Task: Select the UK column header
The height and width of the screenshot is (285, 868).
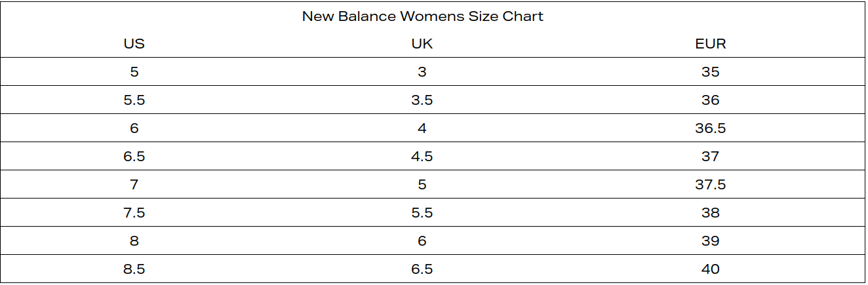Action: [x=422, y=44]
